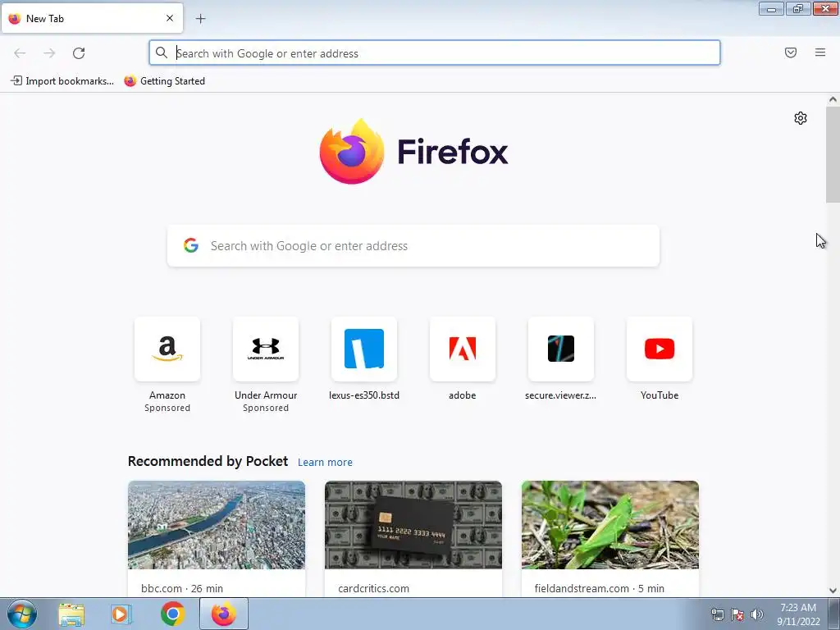Click the address bar search field
This screenshot has height=630, width=840.
click(435, 53)
